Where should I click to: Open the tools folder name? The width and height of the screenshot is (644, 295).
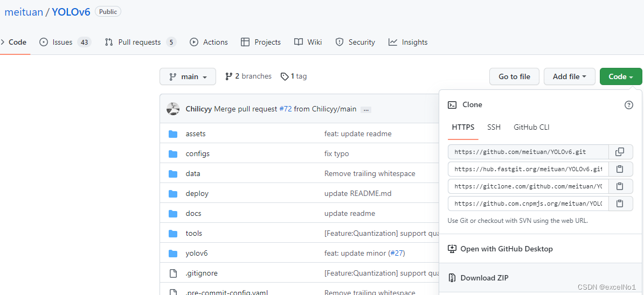pos(194,234)
